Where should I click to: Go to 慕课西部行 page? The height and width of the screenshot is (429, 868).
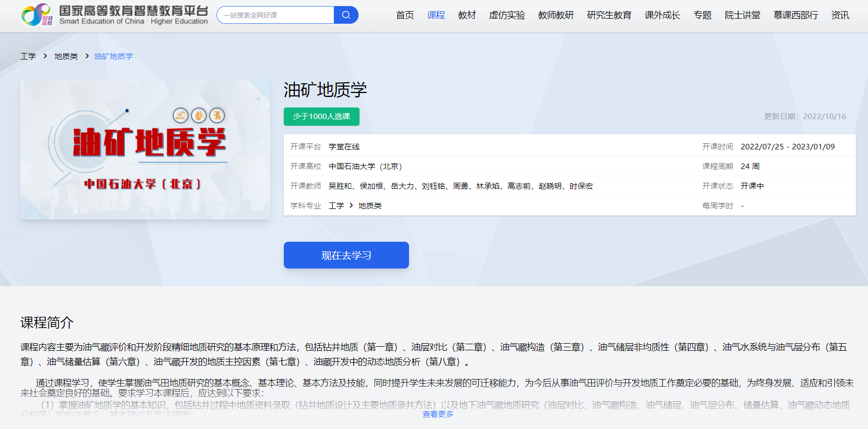click(x=795, y=15)
